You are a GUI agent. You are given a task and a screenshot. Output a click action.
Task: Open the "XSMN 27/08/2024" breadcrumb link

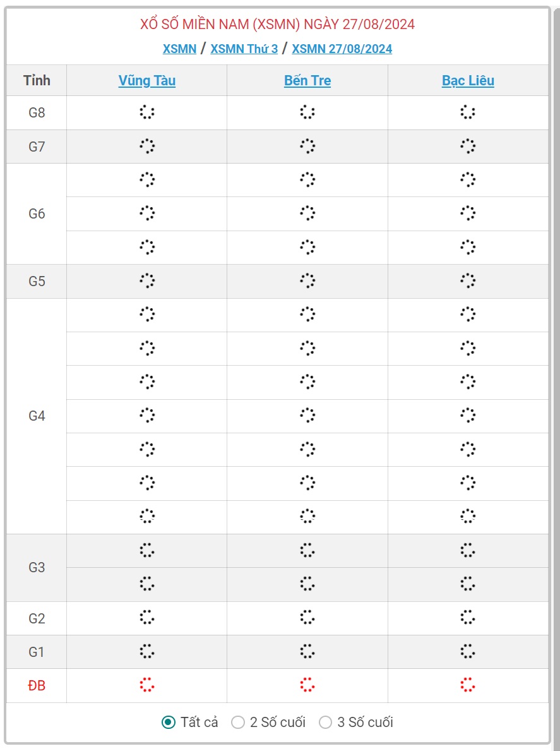[342, 49]
